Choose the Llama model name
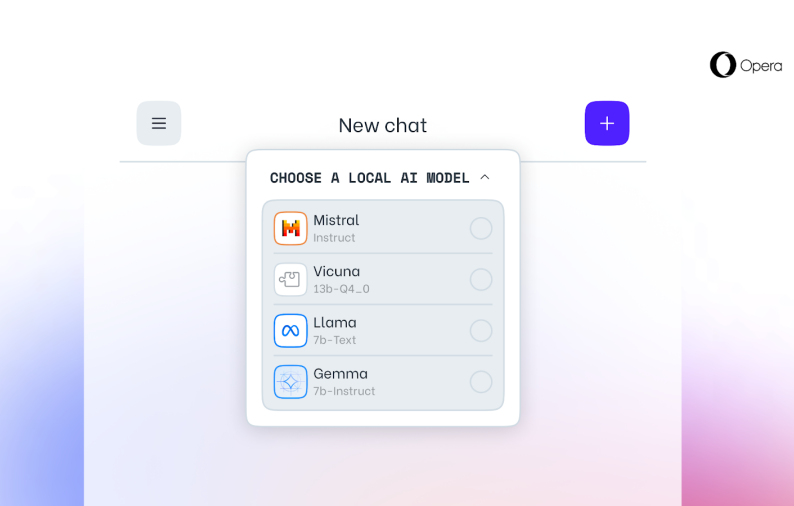This screenshot has width=794, height=506. tap(335, 322)
